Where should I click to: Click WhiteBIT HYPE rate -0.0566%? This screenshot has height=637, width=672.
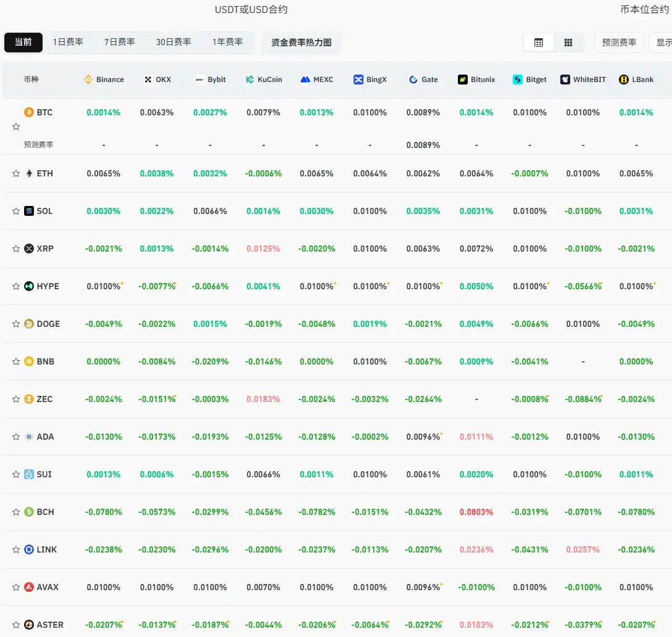[x=583, y=286]
